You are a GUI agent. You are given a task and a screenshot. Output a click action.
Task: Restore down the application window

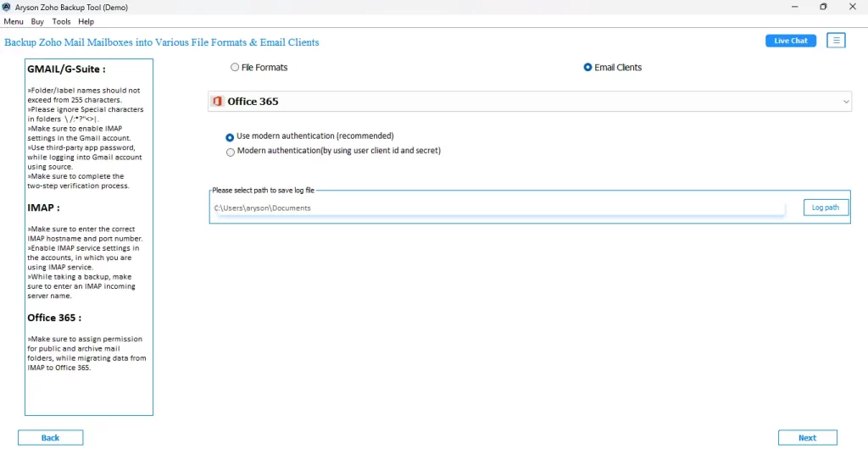823,7
